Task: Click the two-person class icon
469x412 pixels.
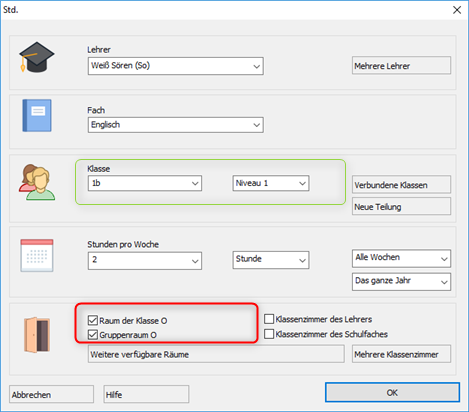Action: click(37, 182)
